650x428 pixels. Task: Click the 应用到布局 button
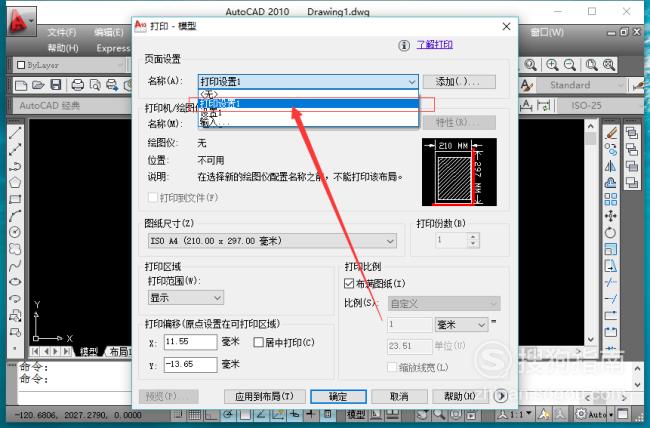pos(264,396)
